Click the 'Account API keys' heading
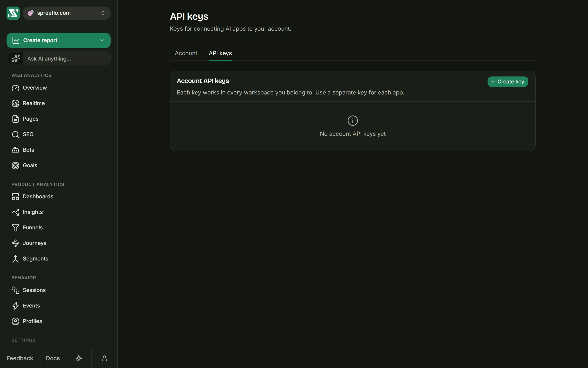Viewport: 588px width, 368px height. 203,81
